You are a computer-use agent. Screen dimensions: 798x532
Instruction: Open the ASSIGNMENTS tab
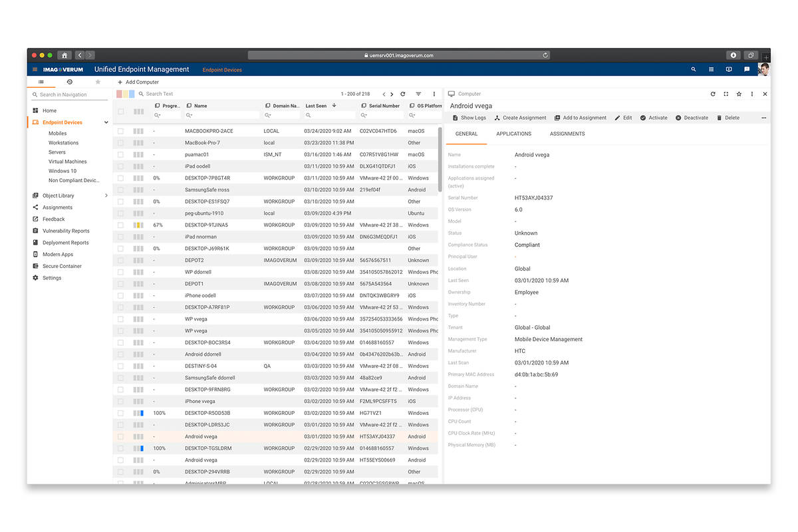(567, 134)
